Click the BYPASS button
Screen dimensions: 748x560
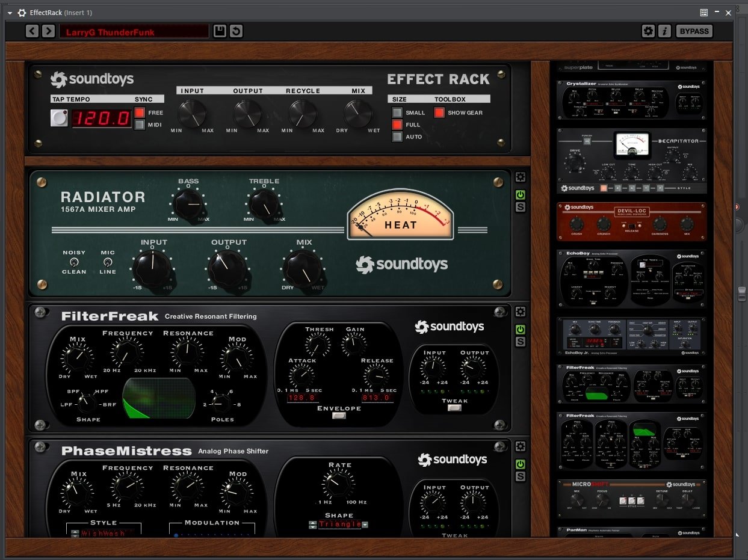(694, 31)
